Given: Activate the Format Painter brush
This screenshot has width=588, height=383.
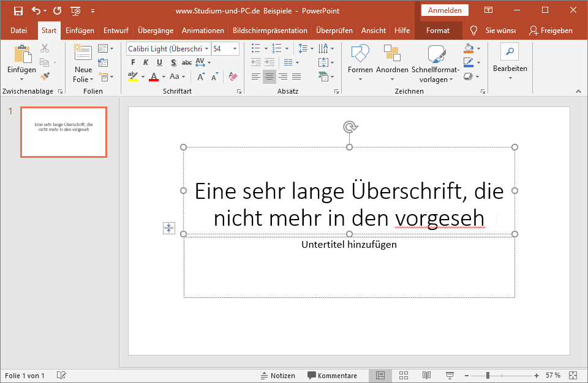Looking at the screenshot, I should pos(45,76).
